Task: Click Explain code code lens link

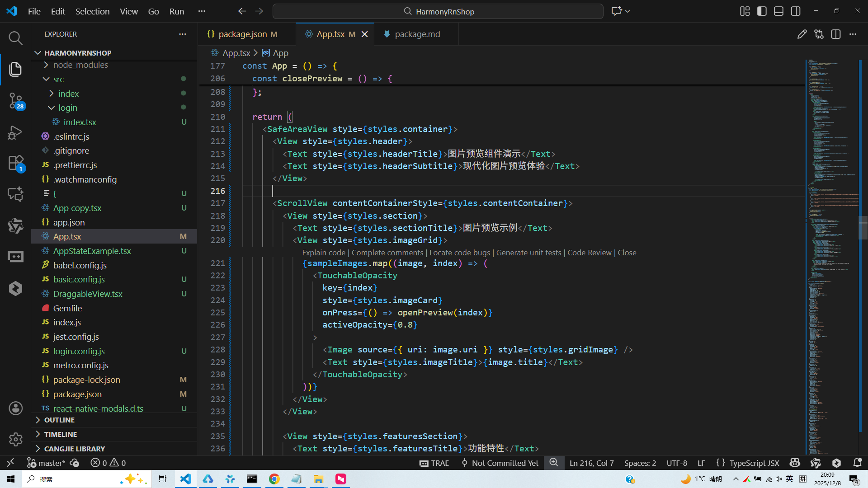Action: coord(324,253)
